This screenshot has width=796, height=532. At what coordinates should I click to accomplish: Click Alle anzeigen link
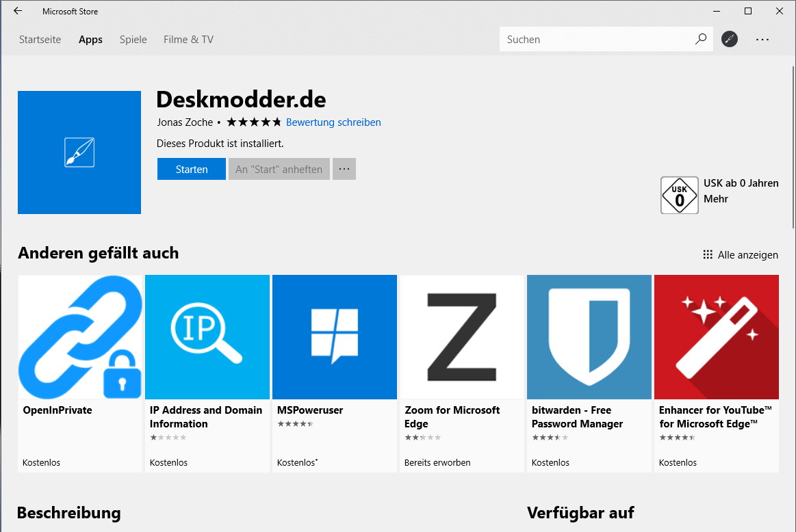[748, 254]
